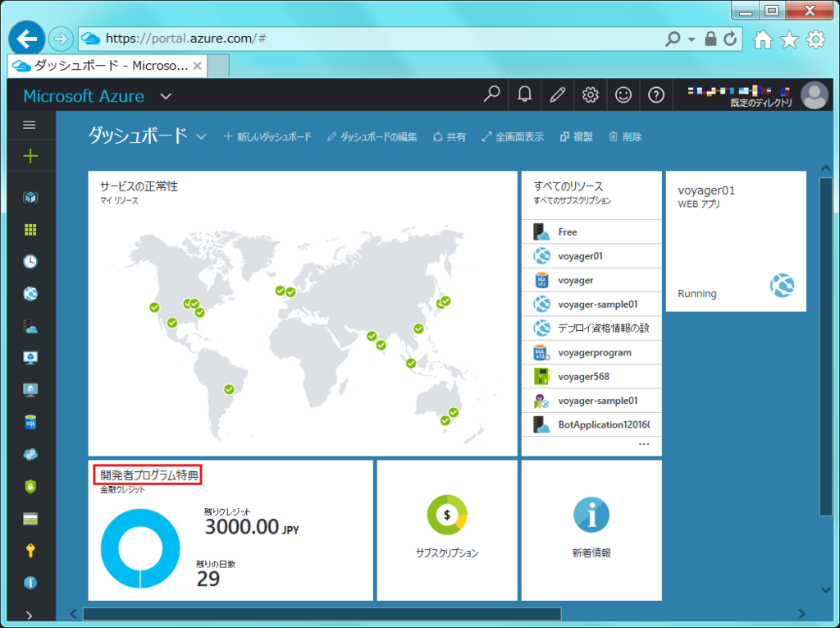Click the すべてのリソース tile title

coord(568,186)
